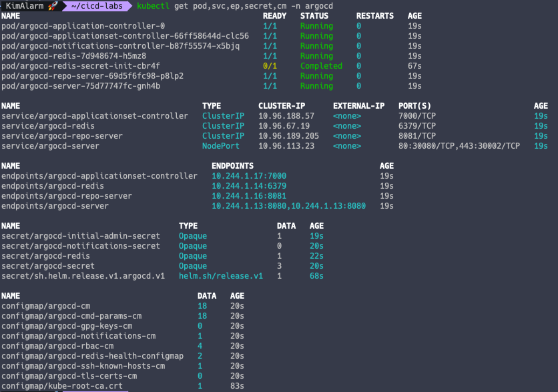Click cluster IP 10.96.189.205
Screen dimensions: 558x392
[288, 136]
